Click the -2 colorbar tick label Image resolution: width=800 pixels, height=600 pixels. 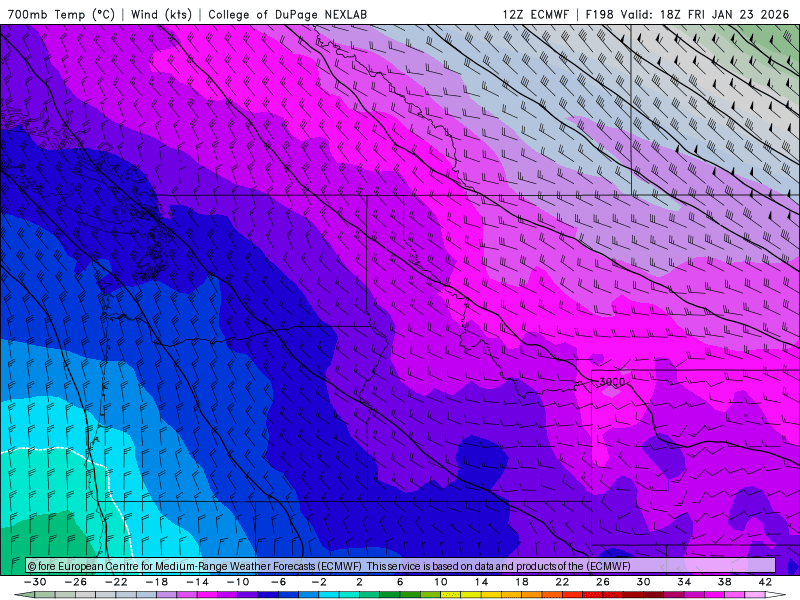click(x=319, y=582)
